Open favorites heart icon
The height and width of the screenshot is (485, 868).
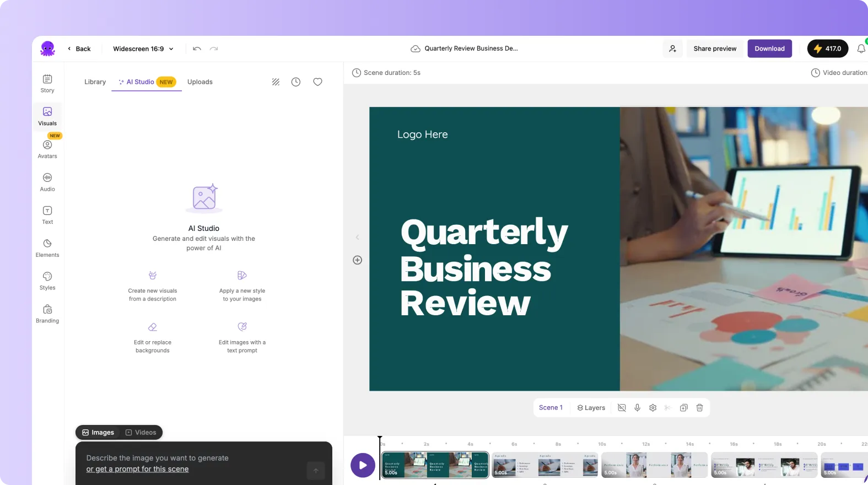pos(317,82)
